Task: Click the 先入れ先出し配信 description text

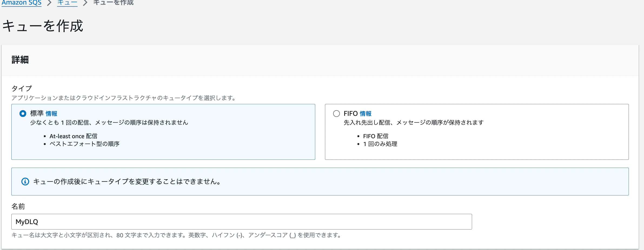Action: (414, 123)
